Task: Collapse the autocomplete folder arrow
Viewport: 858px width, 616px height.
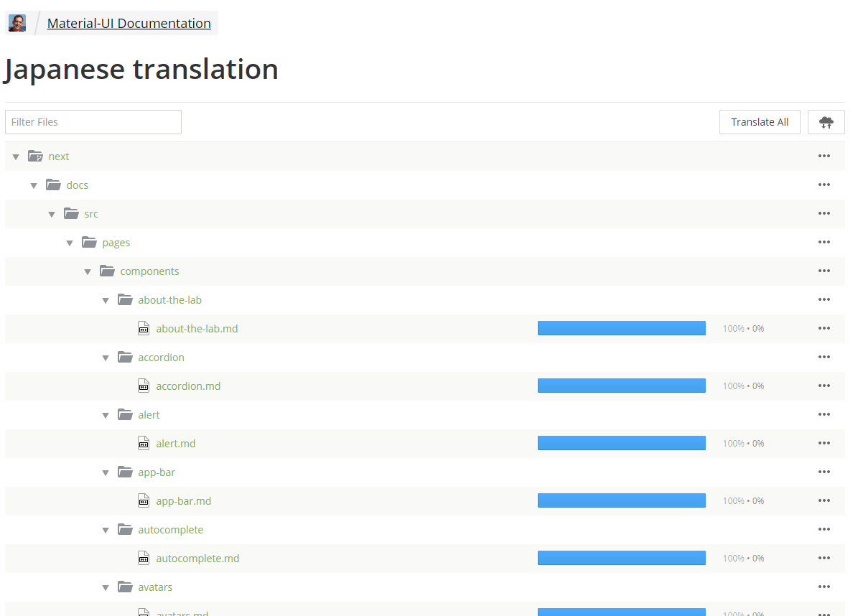Action: [106, 531]
